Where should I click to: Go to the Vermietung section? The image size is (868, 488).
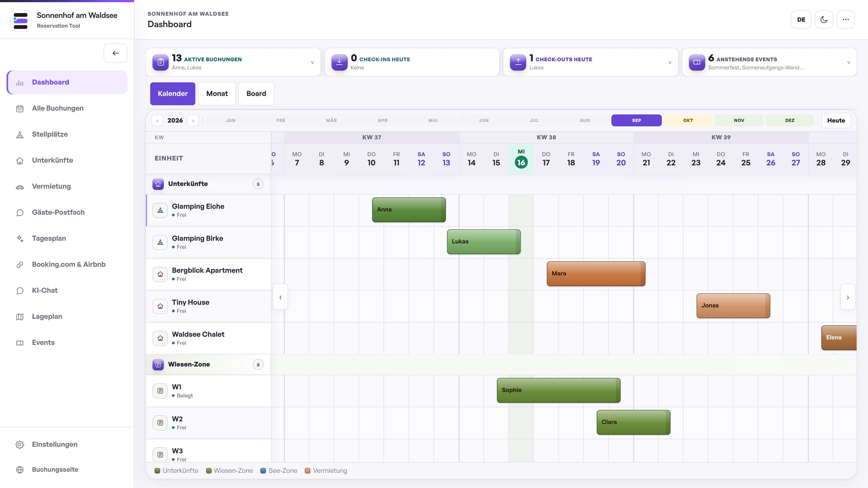pos(67,186)
